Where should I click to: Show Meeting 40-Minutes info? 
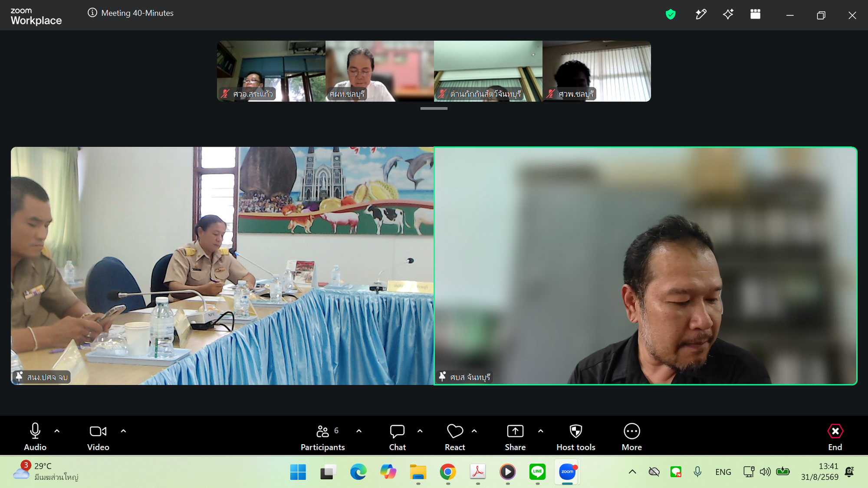(x=131, y=13)
